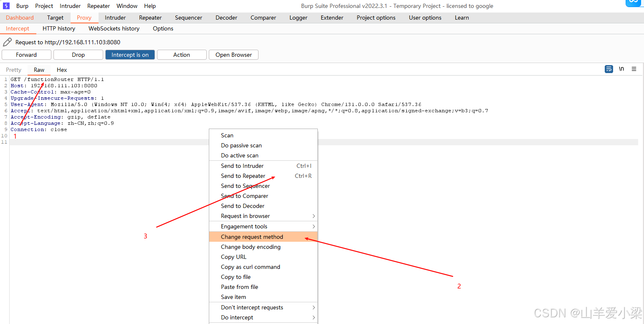Open the Window menu
Image resolution: width=644 pixels, height=324 pixels.
tap(127, 6)
